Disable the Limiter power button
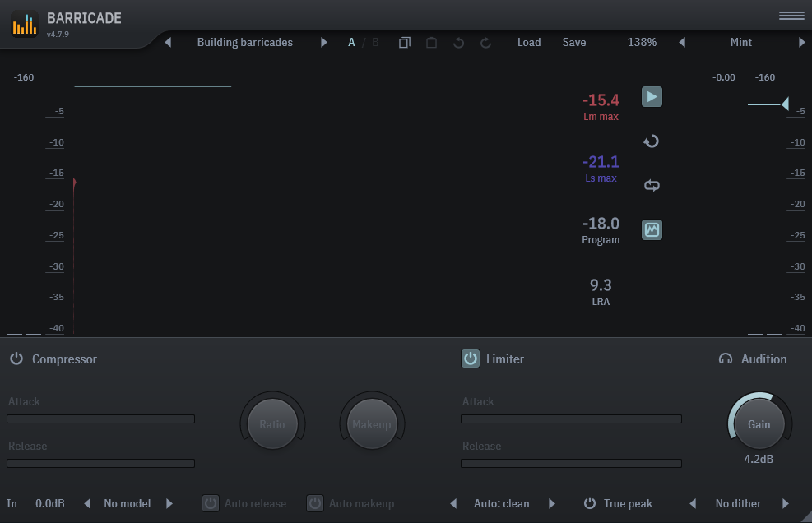812x523 pixels. pos(471,359)
